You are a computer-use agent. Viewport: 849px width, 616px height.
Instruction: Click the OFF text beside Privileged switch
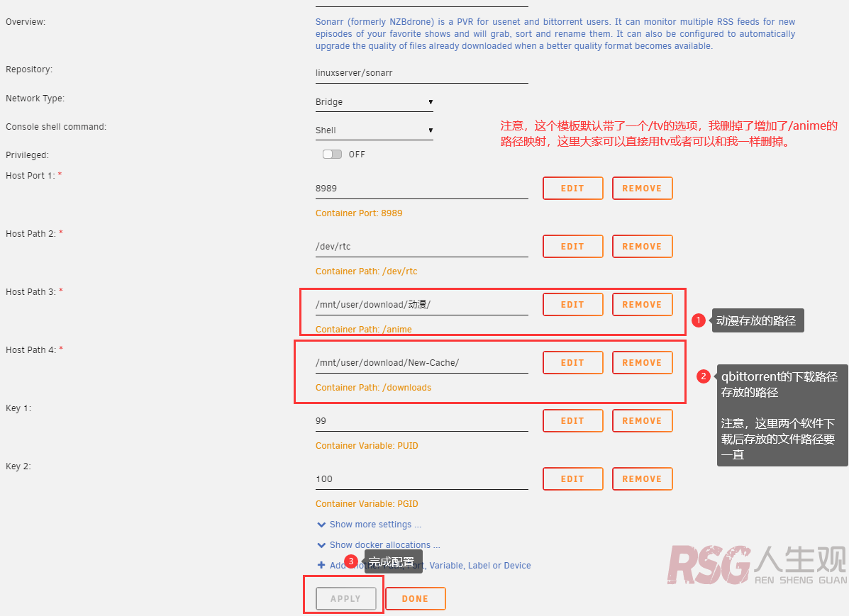coord(357,155)
